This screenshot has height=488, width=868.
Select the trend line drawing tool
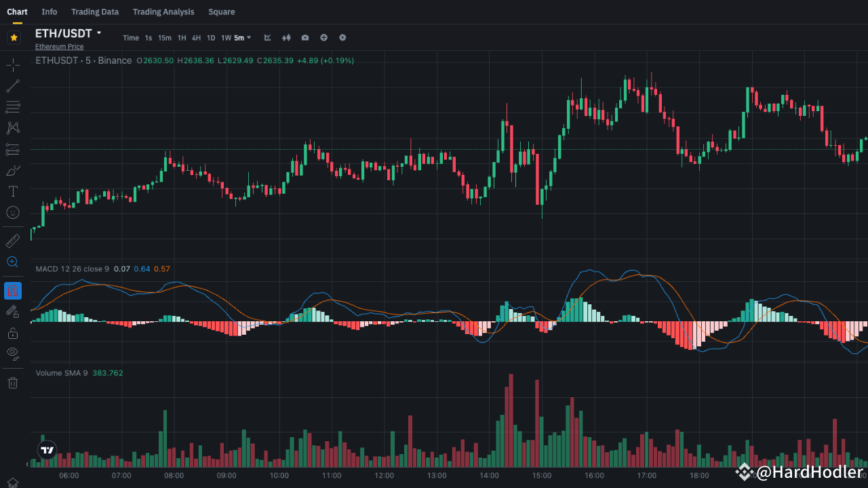pyautogui.click(x=12, y=85)
